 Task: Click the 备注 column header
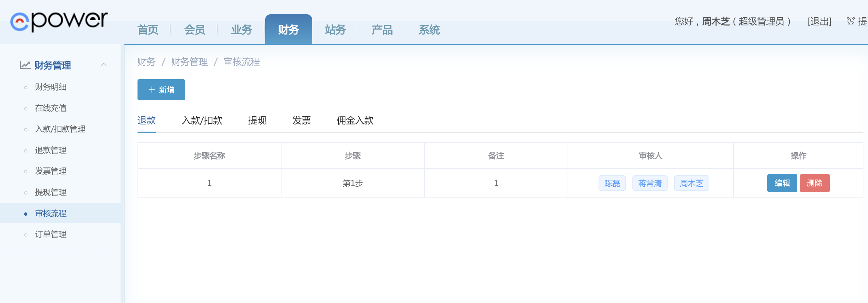tap(496, 156)
